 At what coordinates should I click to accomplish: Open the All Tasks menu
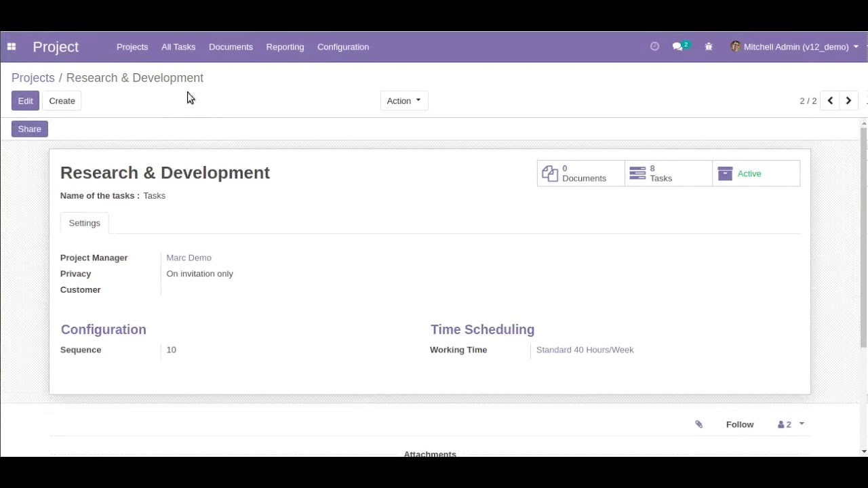click(x=178, y=47)
